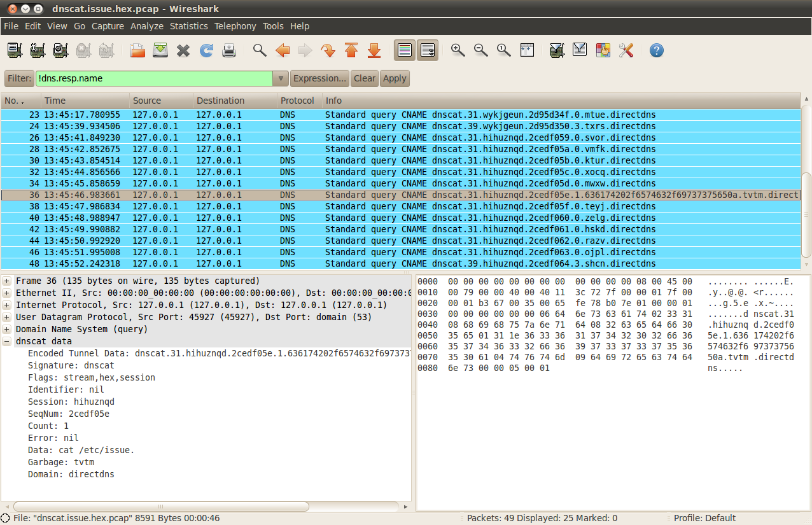Open the Statistics menu
The image size is (812, 525).
click(189, 26)
